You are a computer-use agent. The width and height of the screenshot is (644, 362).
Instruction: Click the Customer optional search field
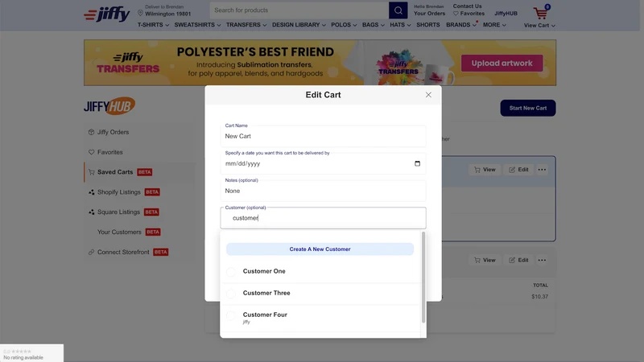tap(324, 218)
